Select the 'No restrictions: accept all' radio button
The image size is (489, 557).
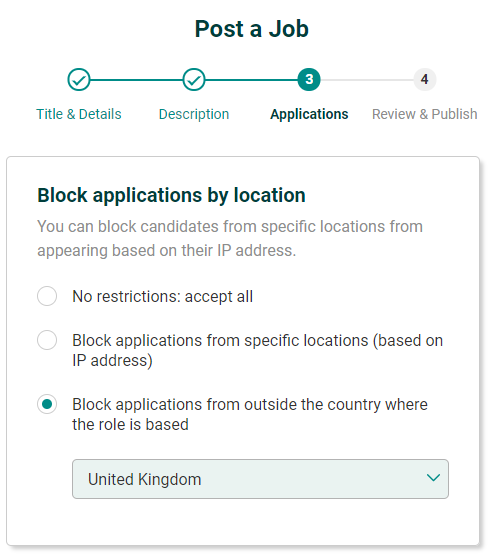[x=47, y=296]
